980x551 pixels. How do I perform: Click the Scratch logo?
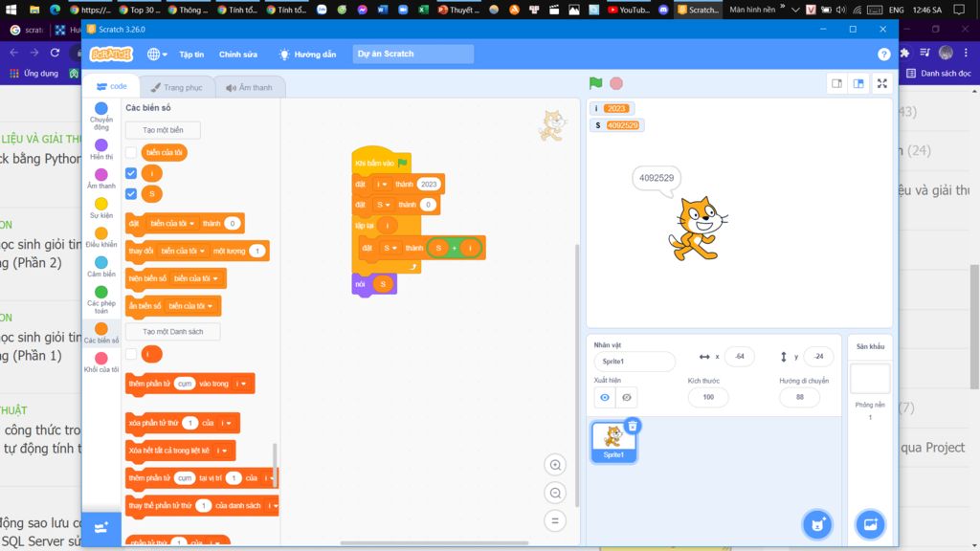(111, 55)
